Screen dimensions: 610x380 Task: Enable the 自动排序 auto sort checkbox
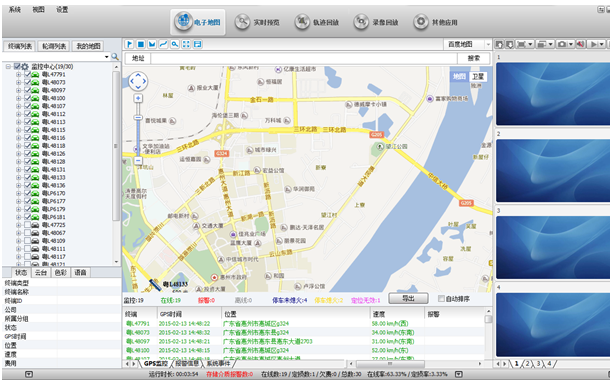[441, 299]
